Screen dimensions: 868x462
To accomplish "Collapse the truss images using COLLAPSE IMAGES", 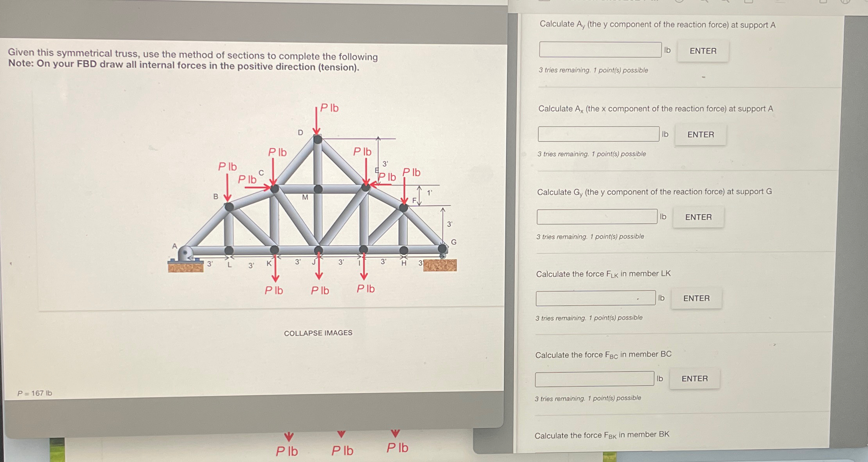I will 318,333.
